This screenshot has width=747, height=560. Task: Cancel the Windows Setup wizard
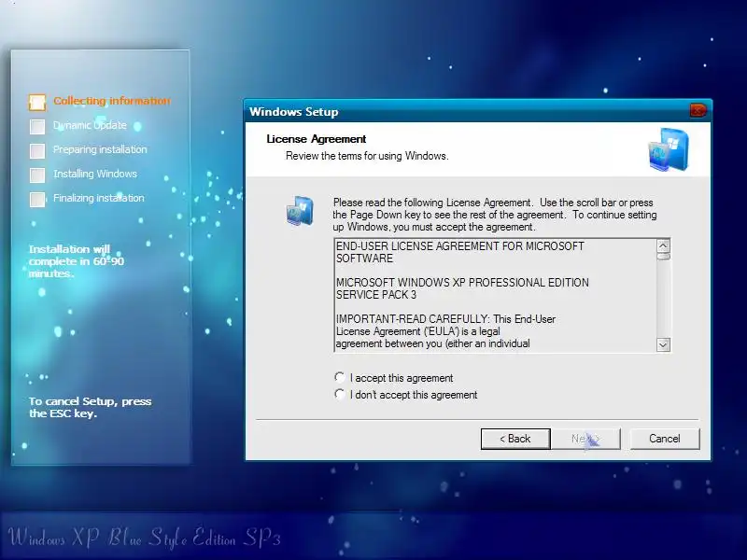click(665, 439)
